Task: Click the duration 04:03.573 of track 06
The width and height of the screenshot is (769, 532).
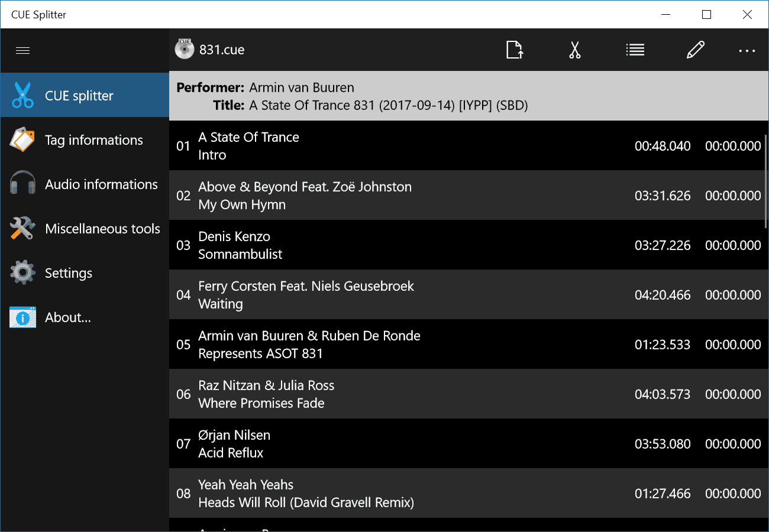Action: pyautogui.click(x=663, y=394)
